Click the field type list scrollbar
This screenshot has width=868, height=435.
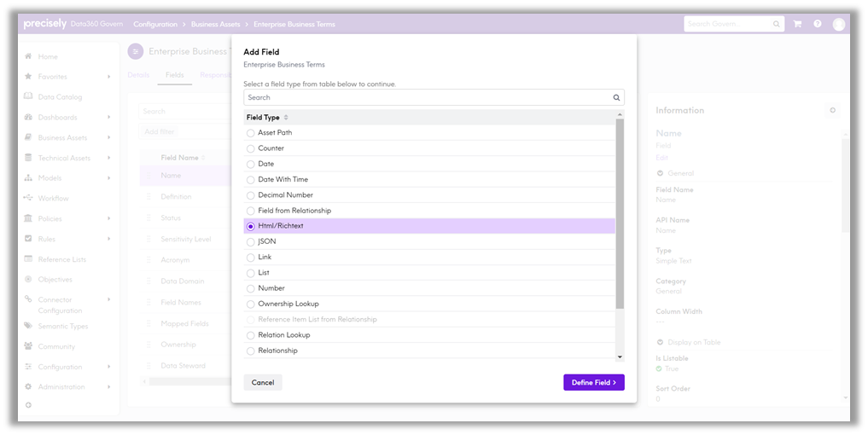tap(620, 213)
